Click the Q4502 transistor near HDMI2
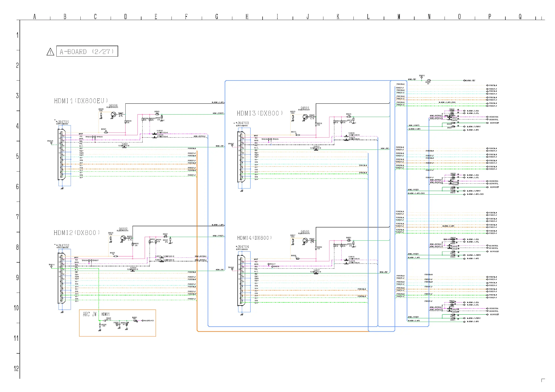The image size is (555, 392). (123, 238)
